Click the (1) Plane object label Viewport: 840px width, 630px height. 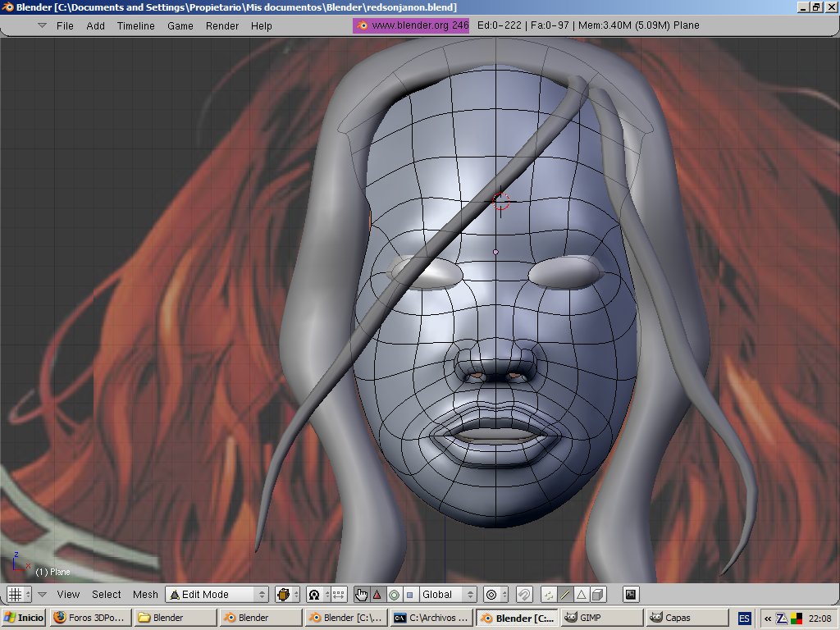[x=52, y=572]
